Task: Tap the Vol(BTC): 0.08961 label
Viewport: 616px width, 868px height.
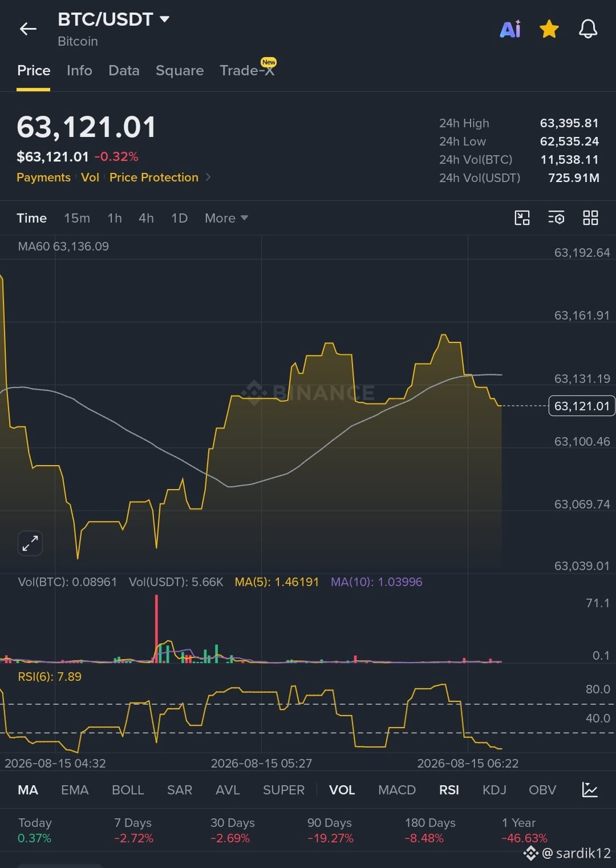Action: pos(67,582)
